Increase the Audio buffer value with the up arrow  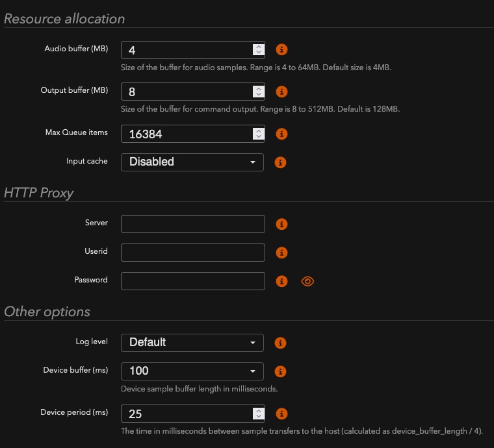[258, 46]
